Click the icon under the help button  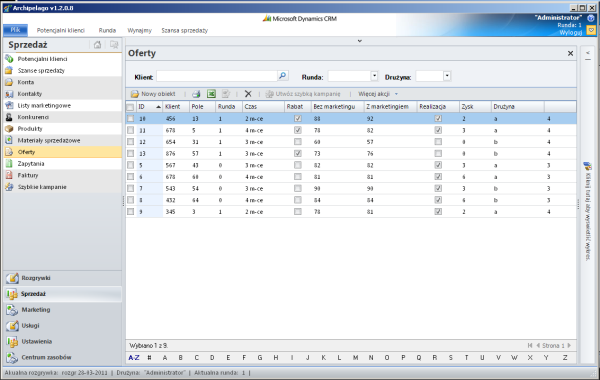[x=591, y=30]
